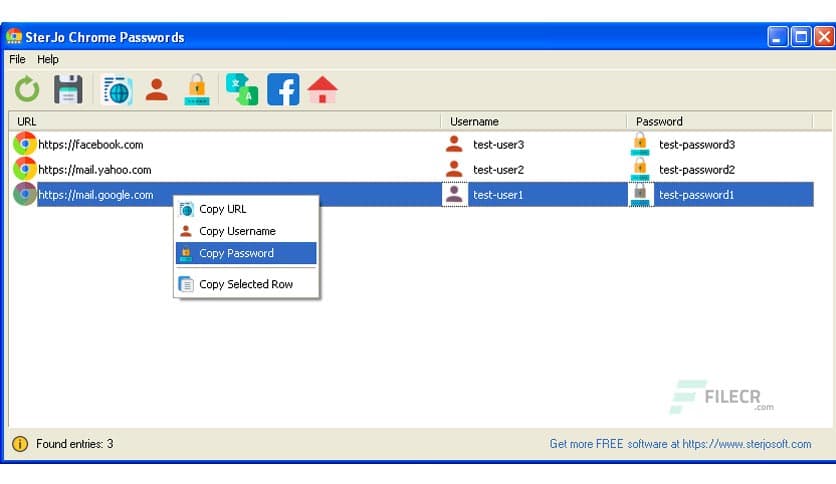Click user icon next to test-user2
The image size is (836, 484).
tap(454, 169)
